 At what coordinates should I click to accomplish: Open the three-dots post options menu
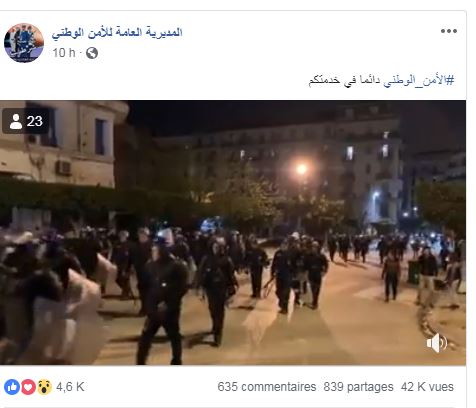449,31
